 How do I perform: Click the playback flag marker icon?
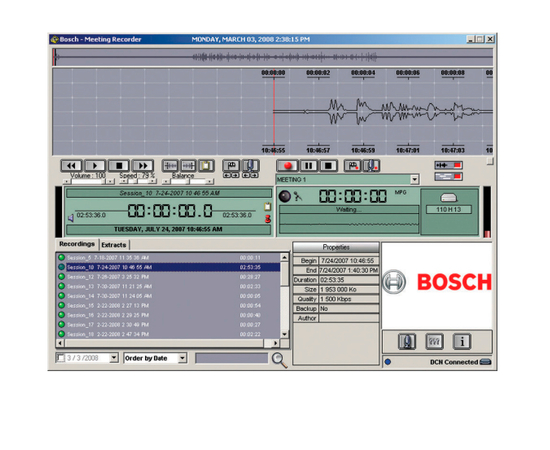(231, 165)
